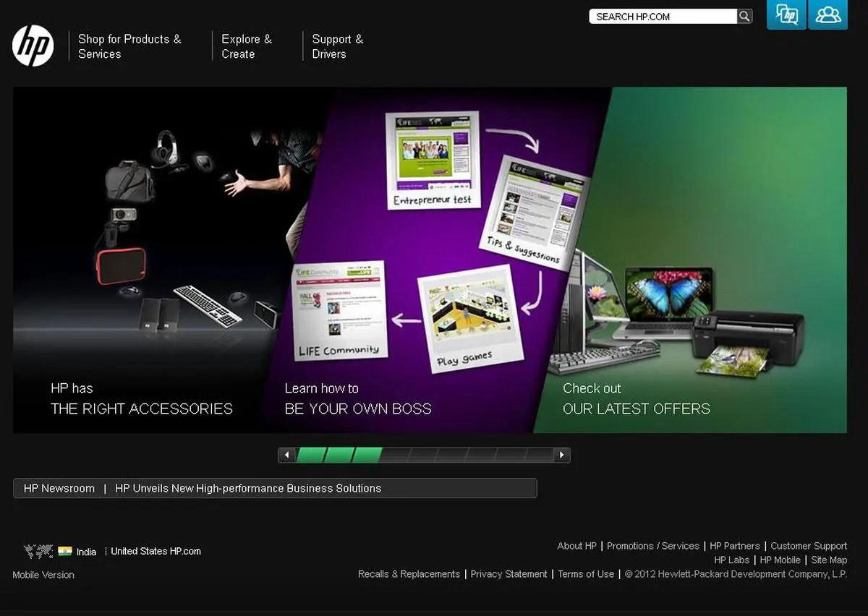
Task: Open the HP chat speech-bubble icon
Action: [786, 14]
